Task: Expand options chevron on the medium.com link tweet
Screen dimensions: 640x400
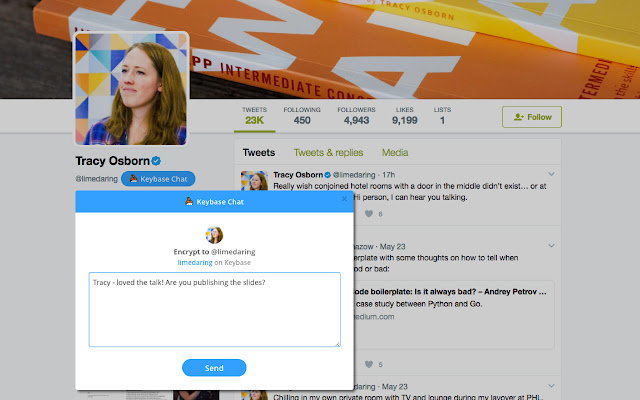Action: pyautogui.click(x=551, y=246)
